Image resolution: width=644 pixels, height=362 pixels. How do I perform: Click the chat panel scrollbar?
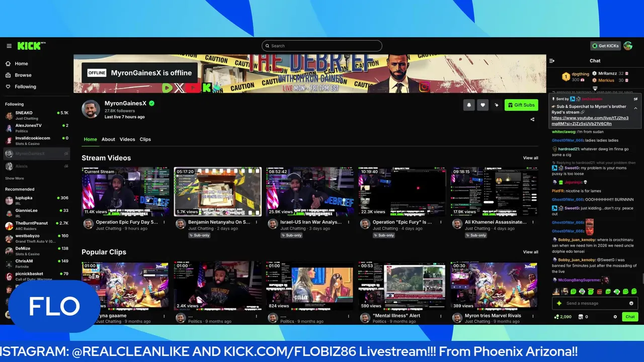click(x=642, y=279)
